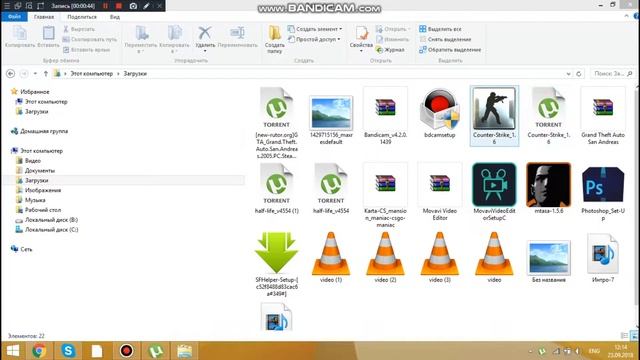Select Загрузки under Этот компьютер in sidebar
Viewport: 640px width, 360px height.
point(36,180)
